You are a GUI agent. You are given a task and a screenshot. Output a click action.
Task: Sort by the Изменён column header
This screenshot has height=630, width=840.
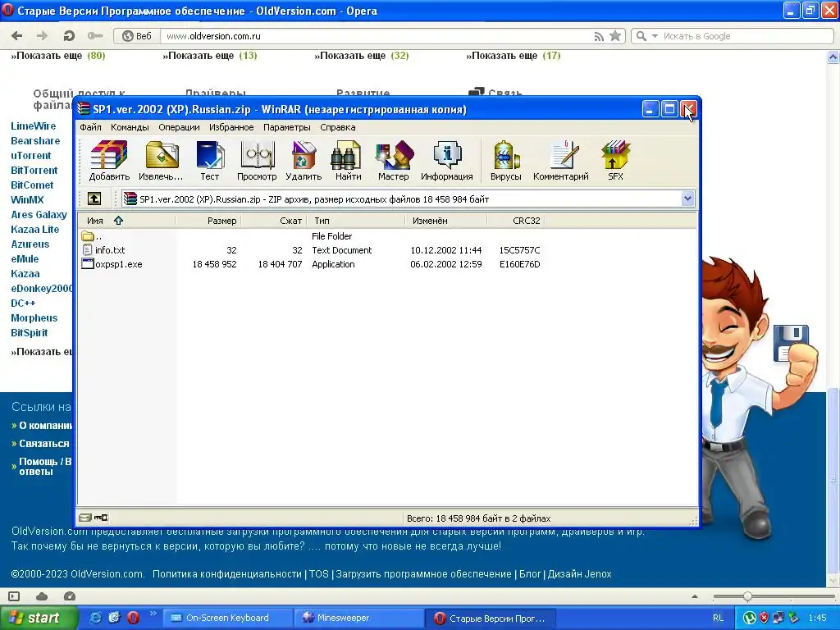pyautogui.click(x=445, y=220)
